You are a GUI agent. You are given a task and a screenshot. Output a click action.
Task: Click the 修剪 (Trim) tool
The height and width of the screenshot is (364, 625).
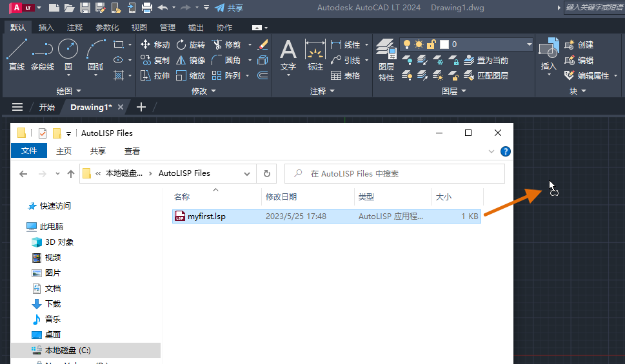click(x=226, y=44)
